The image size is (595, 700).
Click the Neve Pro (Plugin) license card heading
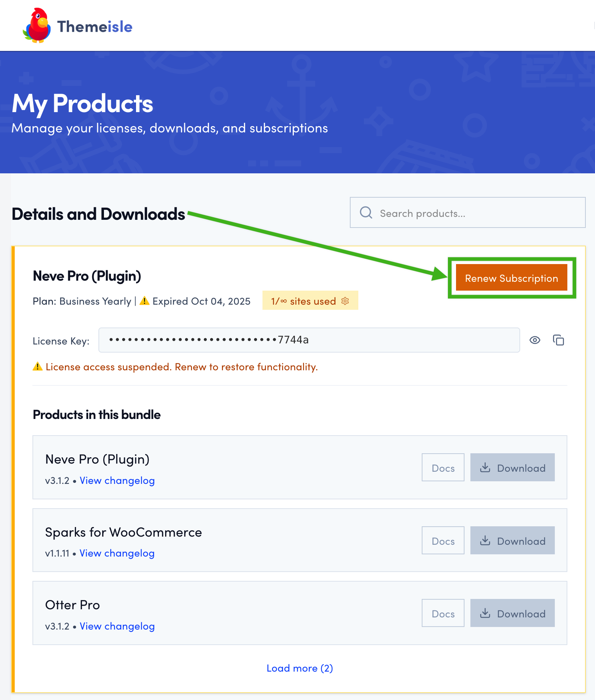87,276
